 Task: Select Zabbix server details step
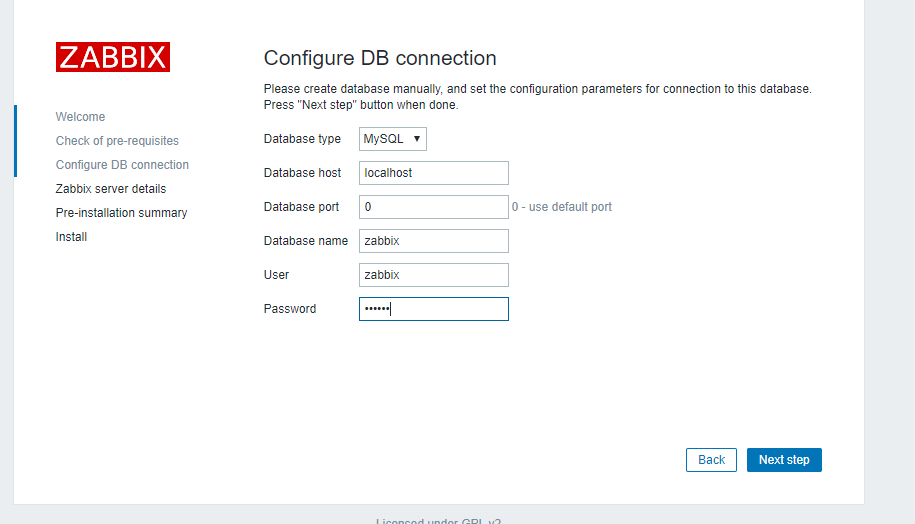point(111,188)
